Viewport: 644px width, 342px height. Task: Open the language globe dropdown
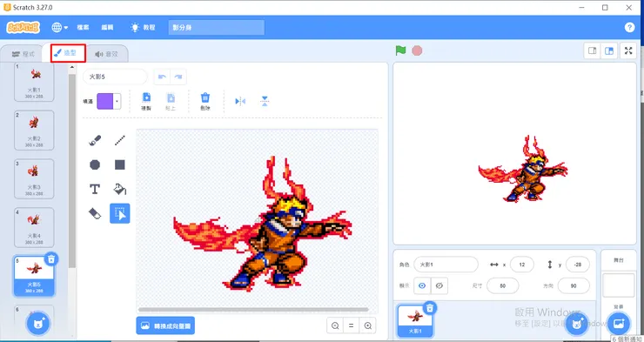[59, 28]
